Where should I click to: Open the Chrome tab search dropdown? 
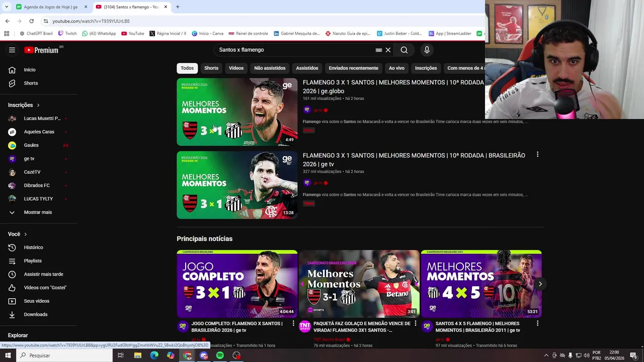tap(7, 7)
